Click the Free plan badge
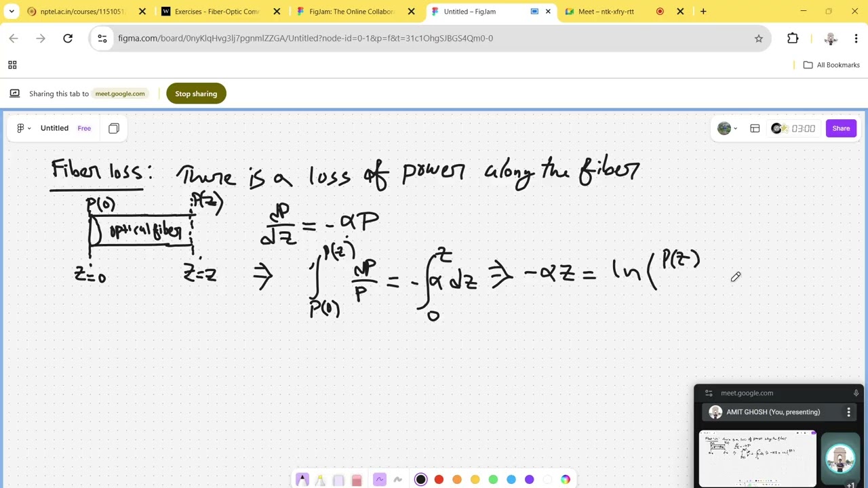This screenshot has height=488, width=868. 84,128
